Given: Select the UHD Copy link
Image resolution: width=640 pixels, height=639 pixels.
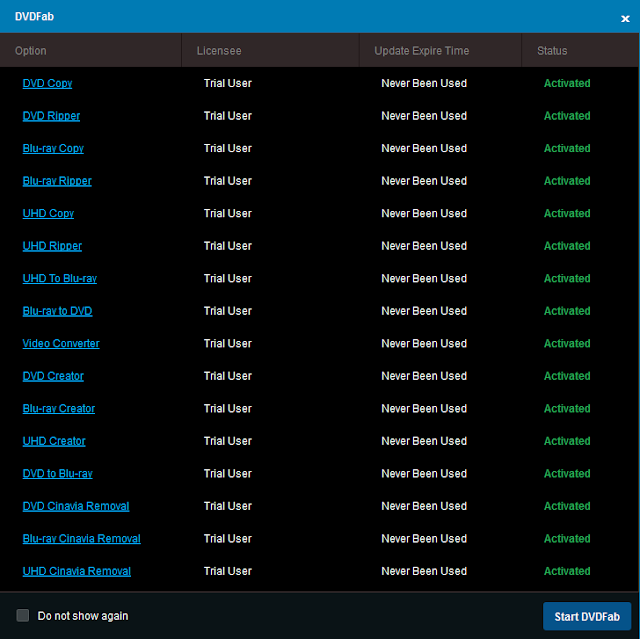Looking at the screenshot, I should tap(48, 213).
